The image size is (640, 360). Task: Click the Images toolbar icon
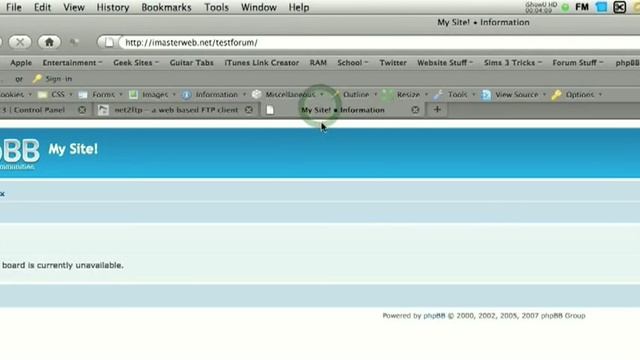tap(133, 95)
